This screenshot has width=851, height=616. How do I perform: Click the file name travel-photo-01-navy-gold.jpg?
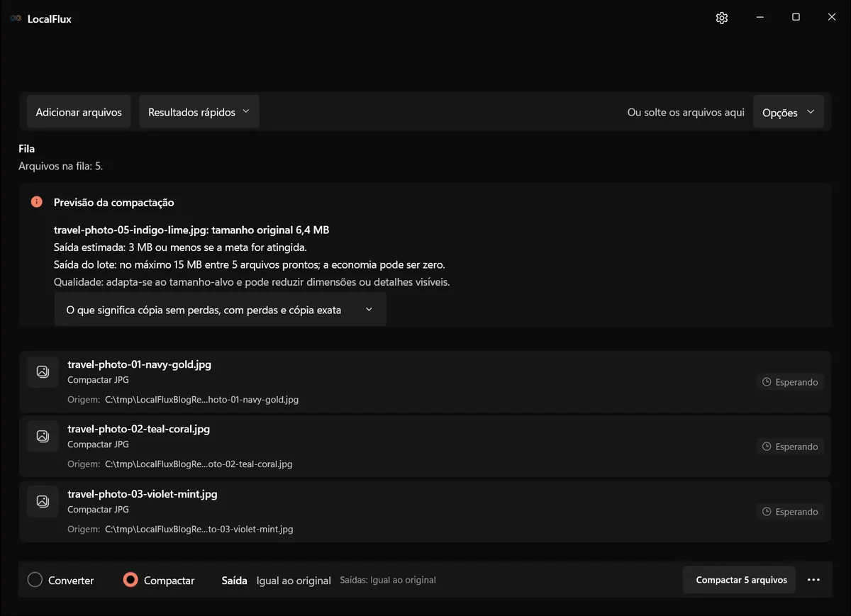click(139, 364)
